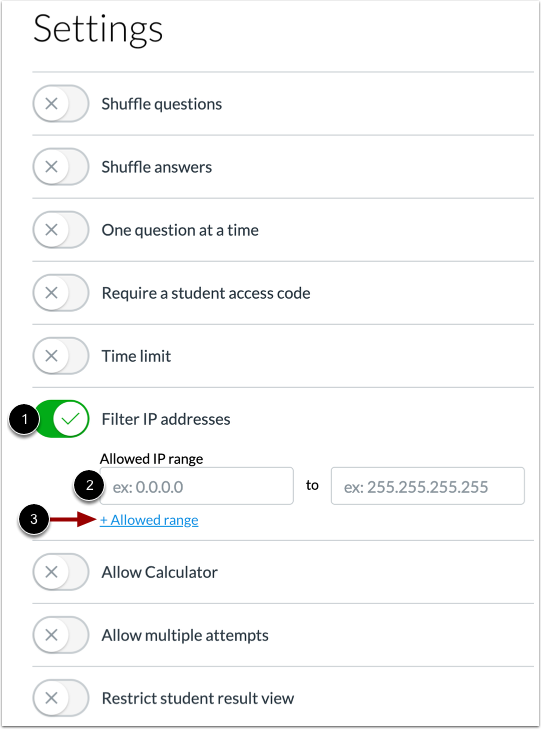Toggle One question at a time
This screenshot has height=729, width=541.
pos(60,230)
